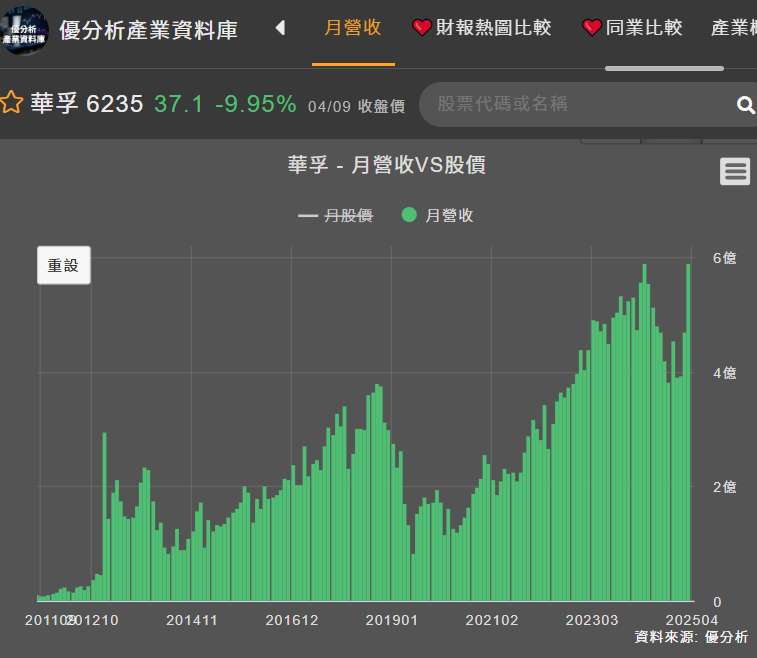Click the left arrow beside the tabs
Viewport: 757px width, 658px height.
point(280,28)
